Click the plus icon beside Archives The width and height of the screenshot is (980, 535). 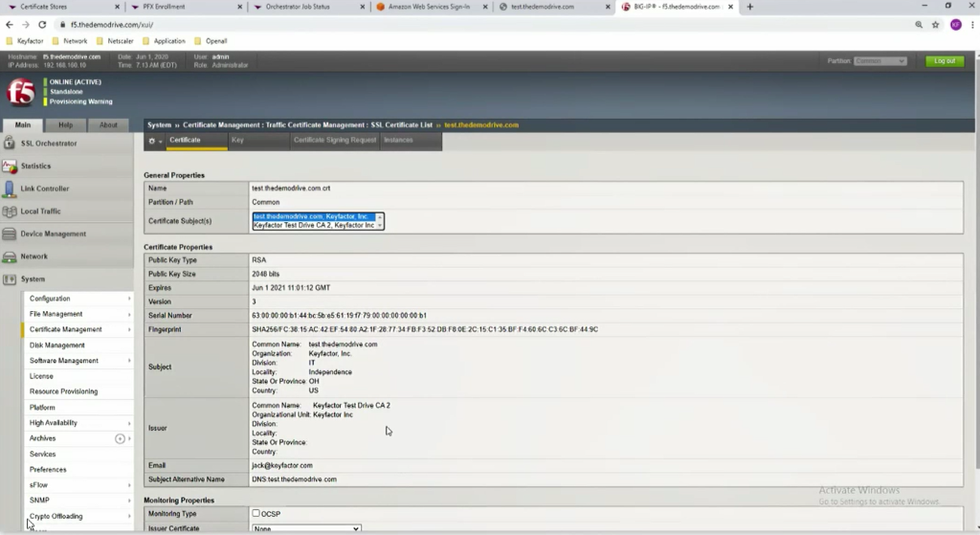120,438
